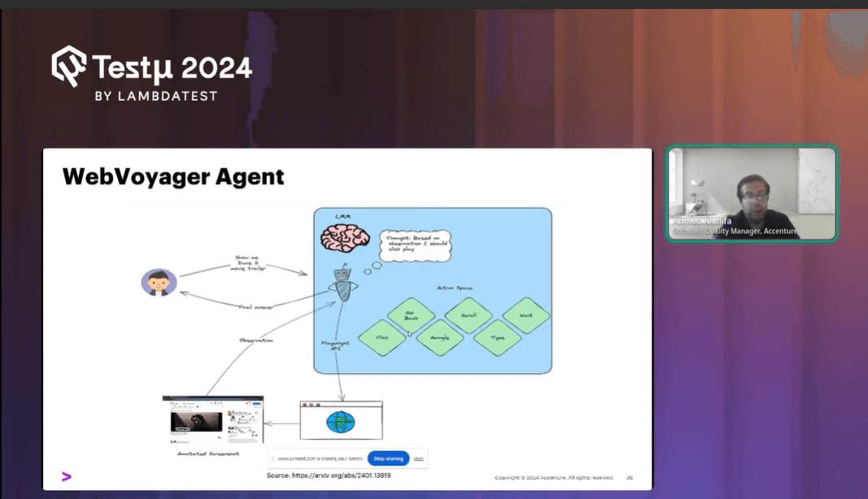Click the speaker webcam thumbnail
The image size is (868, 499).
point(751,193)
